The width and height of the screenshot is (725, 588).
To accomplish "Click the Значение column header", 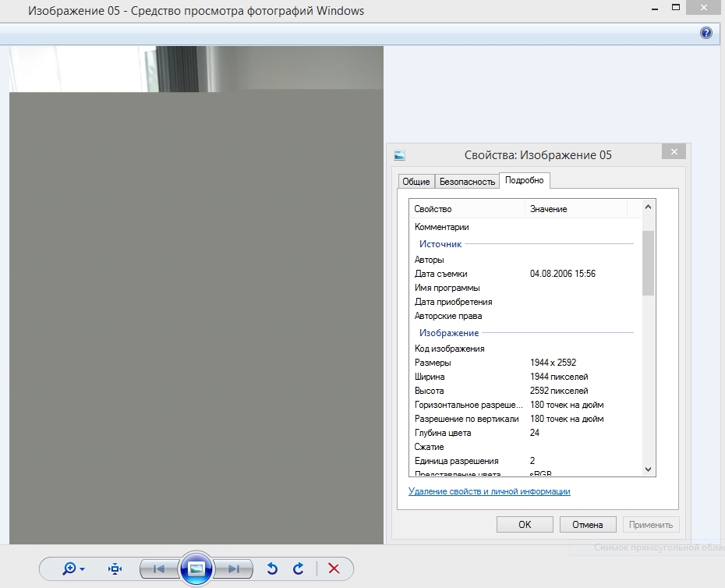I will point(575,209).
